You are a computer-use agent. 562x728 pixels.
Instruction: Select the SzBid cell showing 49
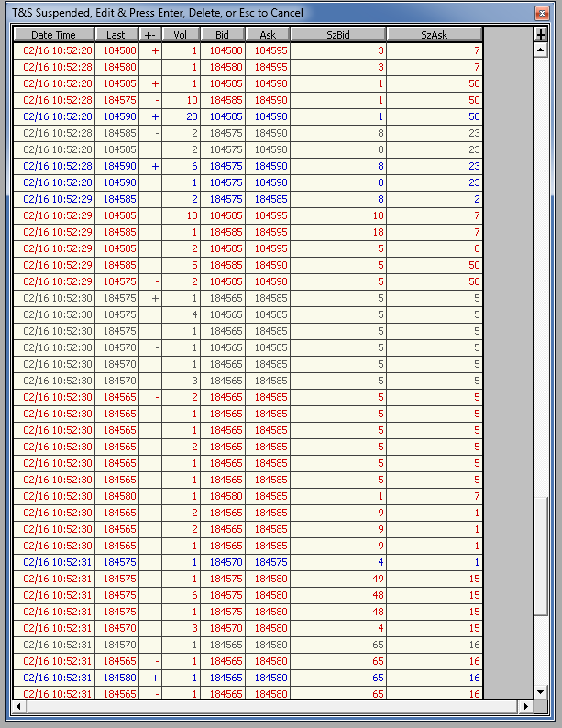[x=338, y=579]
